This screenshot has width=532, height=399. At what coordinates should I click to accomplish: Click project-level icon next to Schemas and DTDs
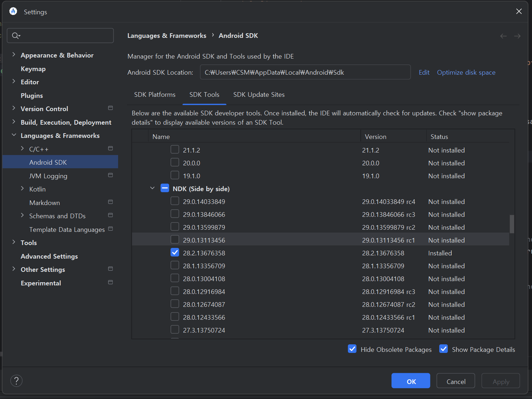(x=111, y=215)
